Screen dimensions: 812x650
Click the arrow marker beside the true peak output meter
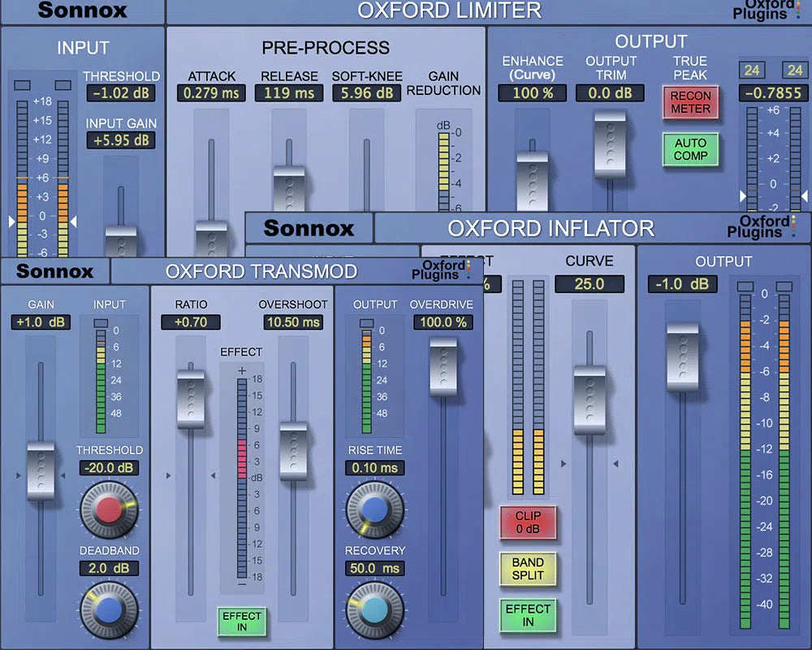[743, 196]
